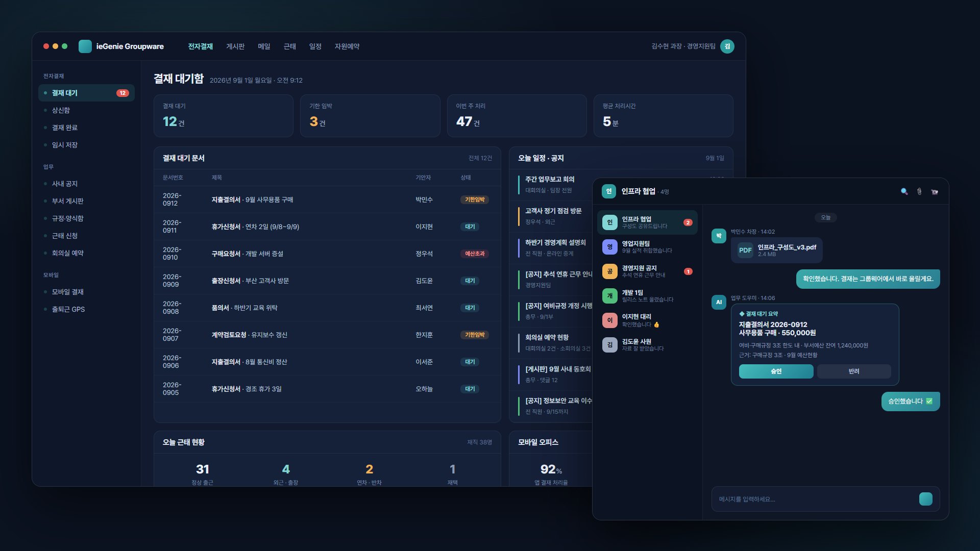
Task: Click the 인프라 협업 header room avatar
Action: (609, 191)
